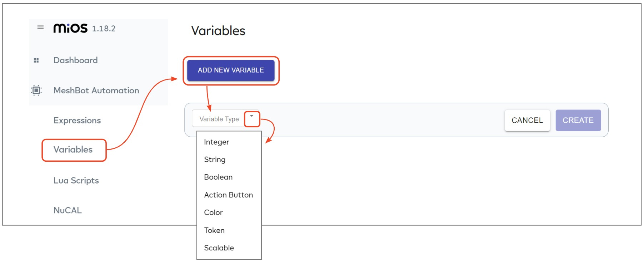Pick the Color variable type
Viewport: 644px width, 264px height.
[x=213, y=212]
